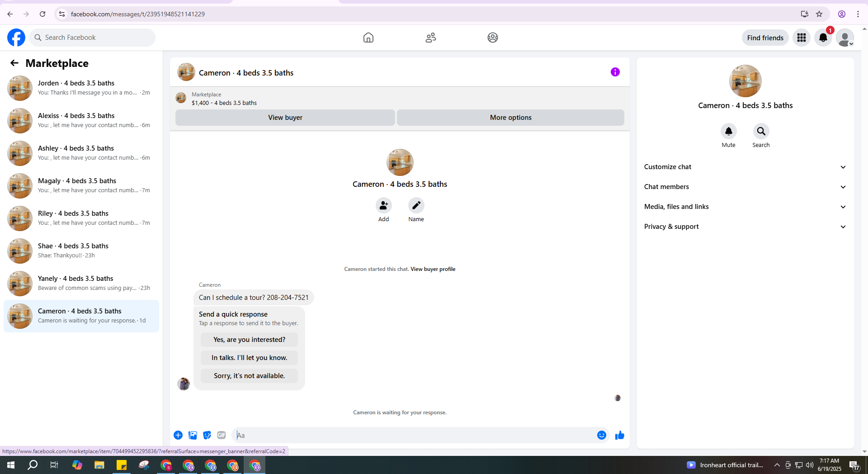Click the More options button

point(511,118)
